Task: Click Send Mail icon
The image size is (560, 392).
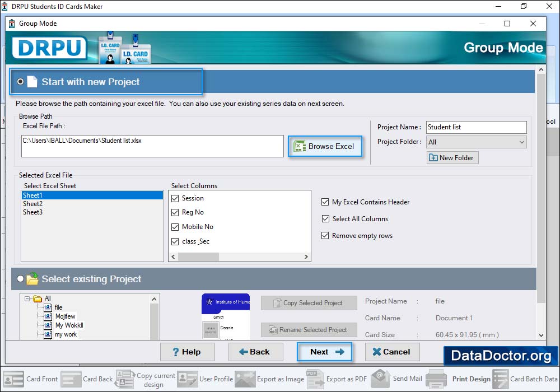Action: (x=381, y=379)
